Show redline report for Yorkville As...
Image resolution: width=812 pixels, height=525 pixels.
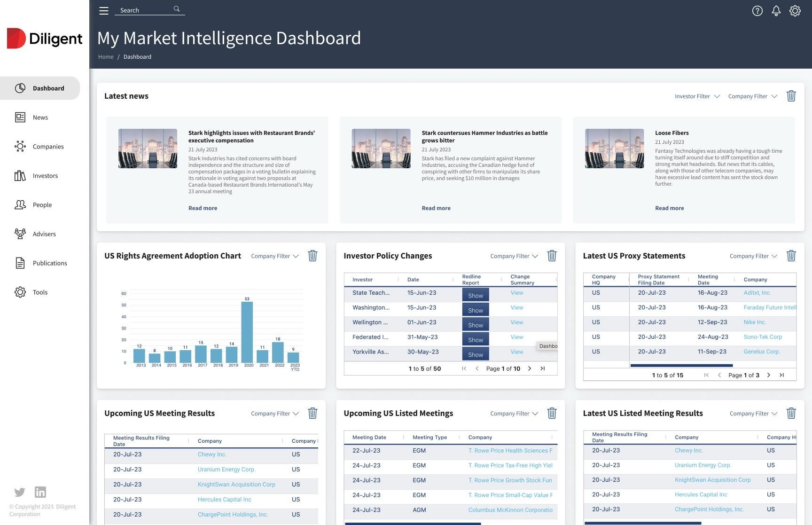click(x=476, y=354)
